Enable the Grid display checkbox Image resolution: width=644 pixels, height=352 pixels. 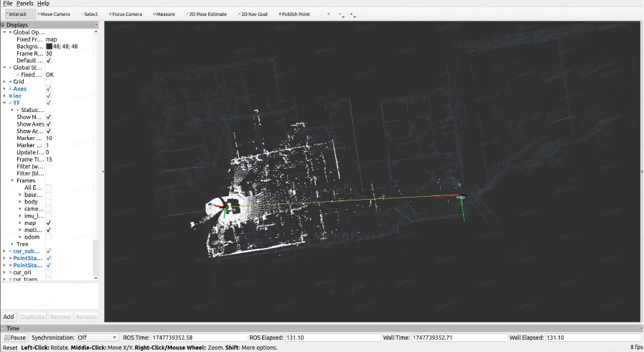[x=49, y=82]
